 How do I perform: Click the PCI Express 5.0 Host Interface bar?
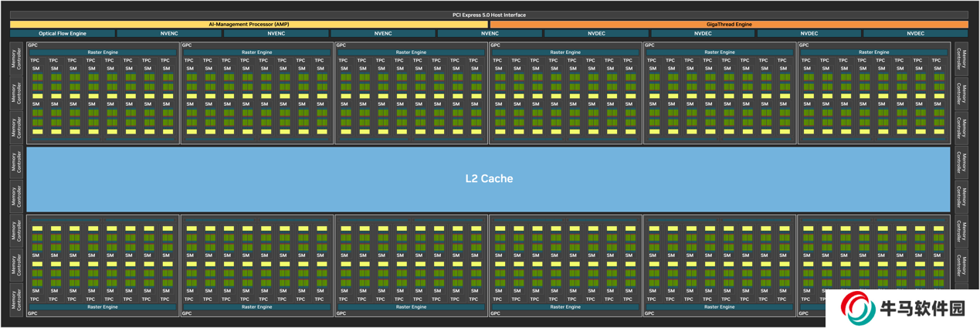tap(489, 15)
